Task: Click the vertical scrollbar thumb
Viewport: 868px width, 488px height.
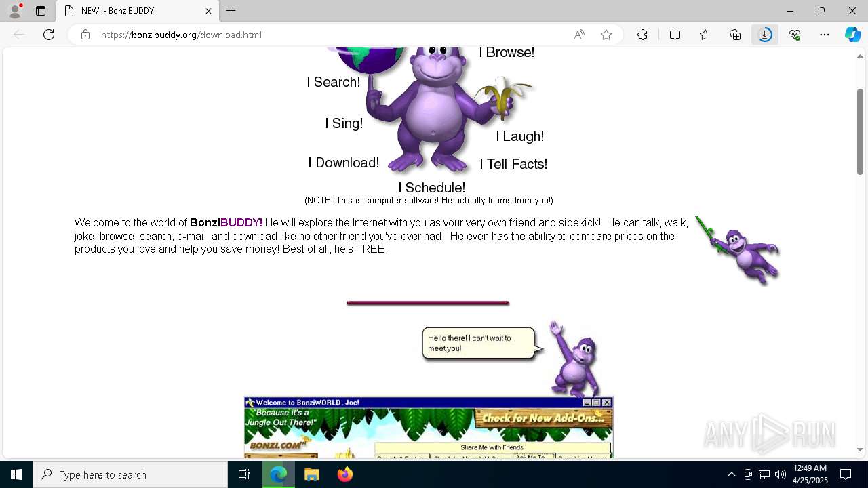Action: 860,131
